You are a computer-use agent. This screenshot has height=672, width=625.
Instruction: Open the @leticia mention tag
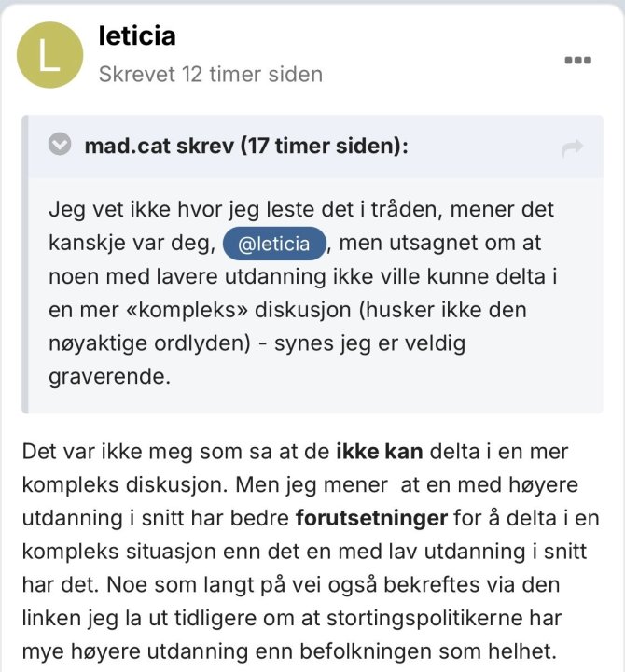pos(274,243)
